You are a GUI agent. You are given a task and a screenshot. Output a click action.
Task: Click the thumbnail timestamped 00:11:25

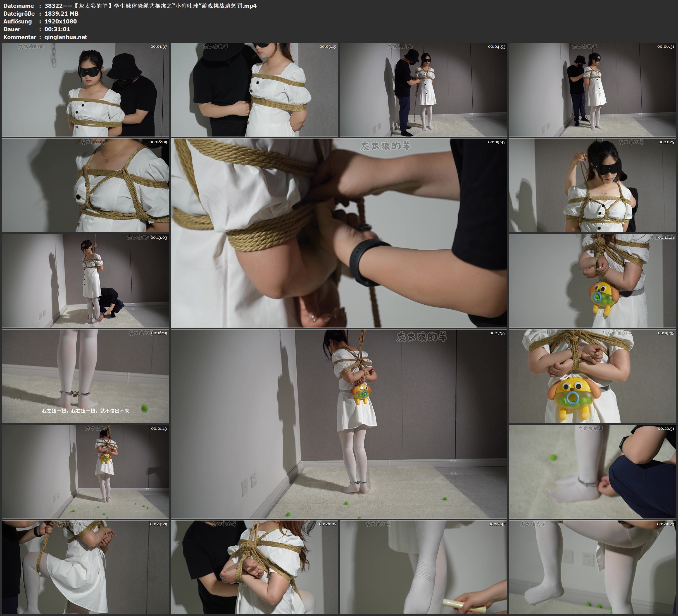tap(592, 185)
